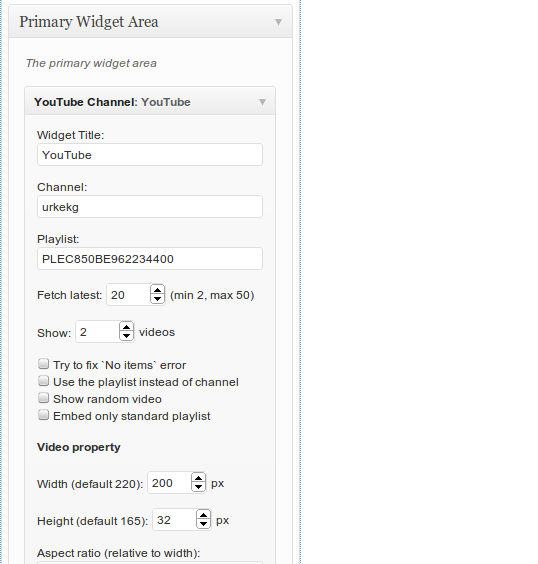The width and height of the screenshot is (538, 564).
Task: Decrease Show videos count down arrow
Action: pos(126,336)
